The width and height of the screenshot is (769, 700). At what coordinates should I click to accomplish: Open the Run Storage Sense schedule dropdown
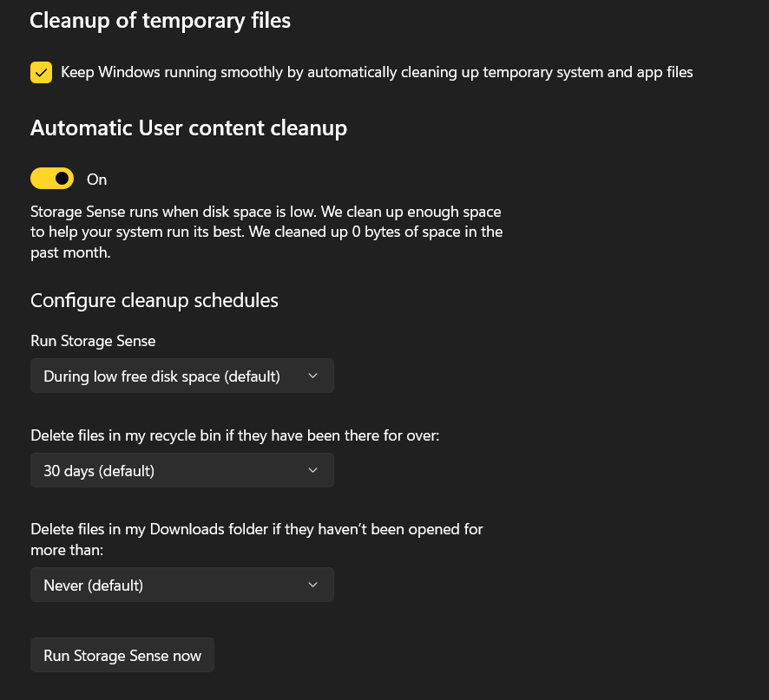(x=182, y=376)
